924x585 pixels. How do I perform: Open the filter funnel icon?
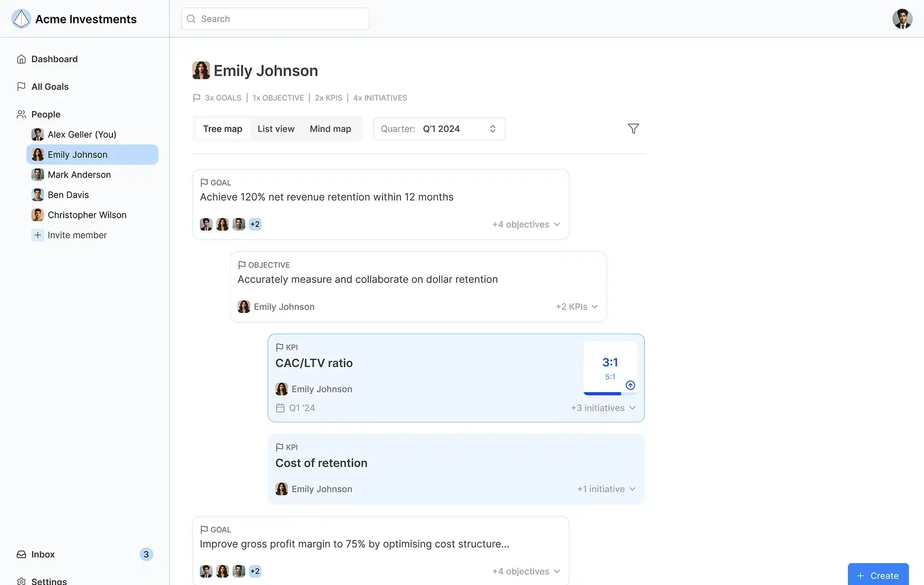tap(633, 129)
